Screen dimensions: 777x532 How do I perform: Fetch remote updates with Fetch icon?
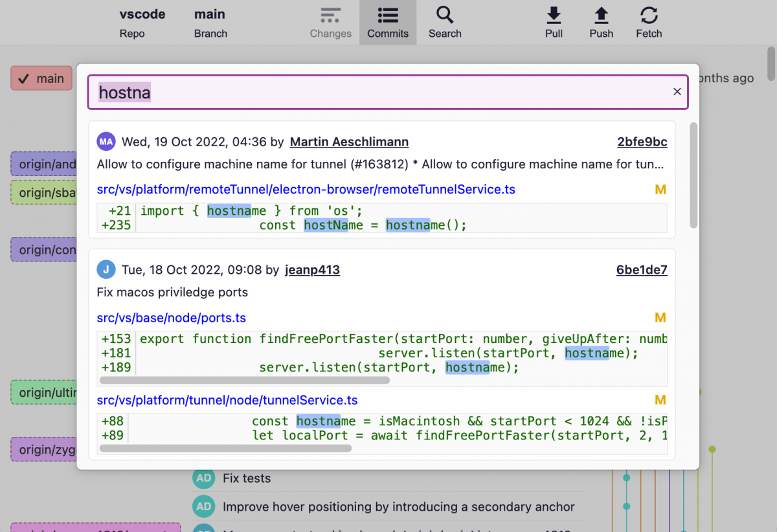point(649,16)
